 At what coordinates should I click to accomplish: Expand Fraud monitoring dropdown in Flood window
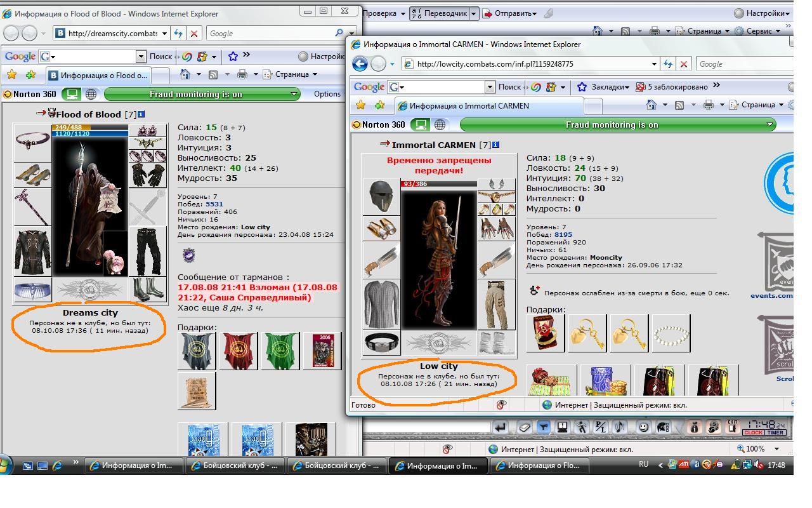tap(294, 94)
